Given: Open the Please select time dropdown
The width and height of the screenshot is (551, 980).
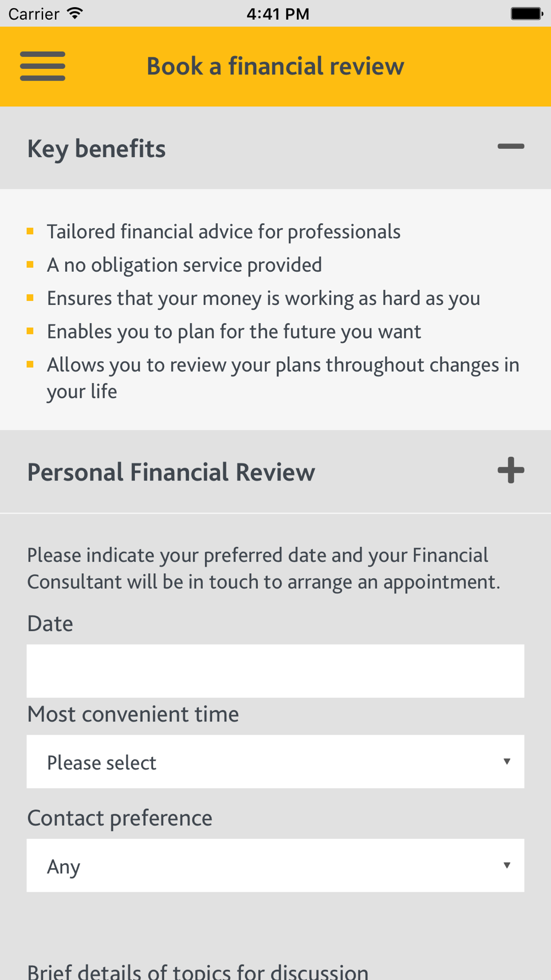Looking at the screenshot, I should 275,762.
